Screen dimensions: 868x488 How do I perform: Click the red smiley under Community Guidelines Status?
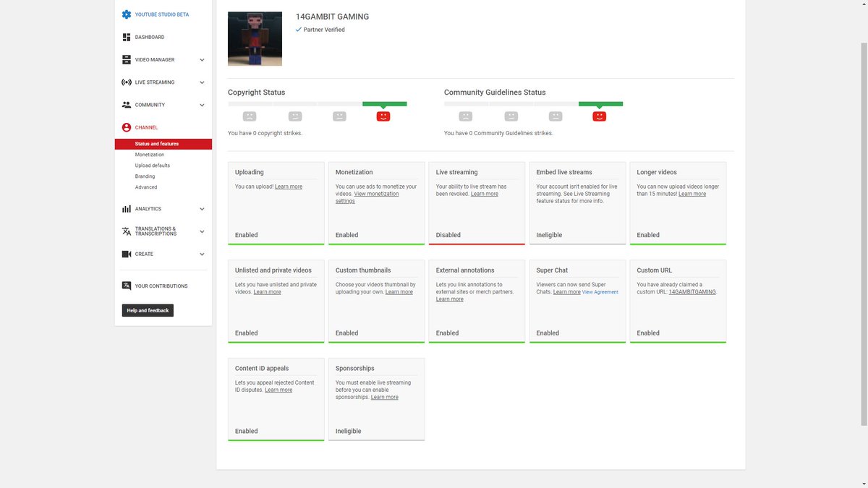point(599,116)
